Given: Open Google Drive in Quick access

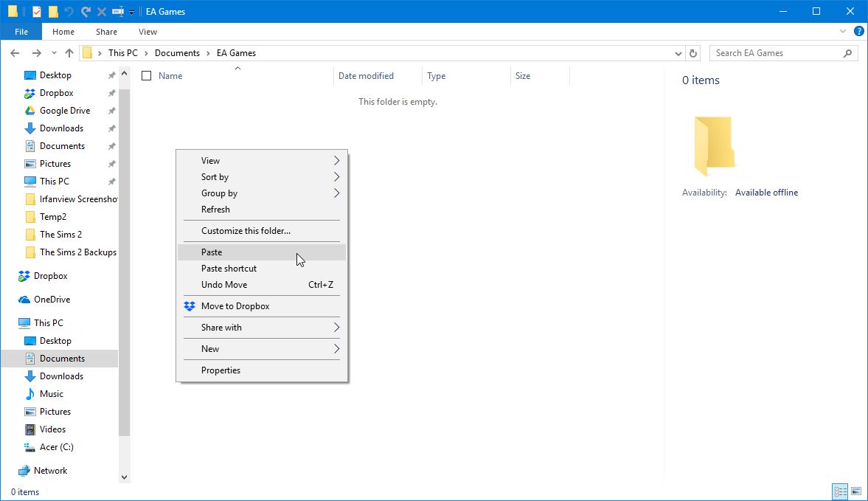Looking at the screenshot, I should tap(65, 111).
